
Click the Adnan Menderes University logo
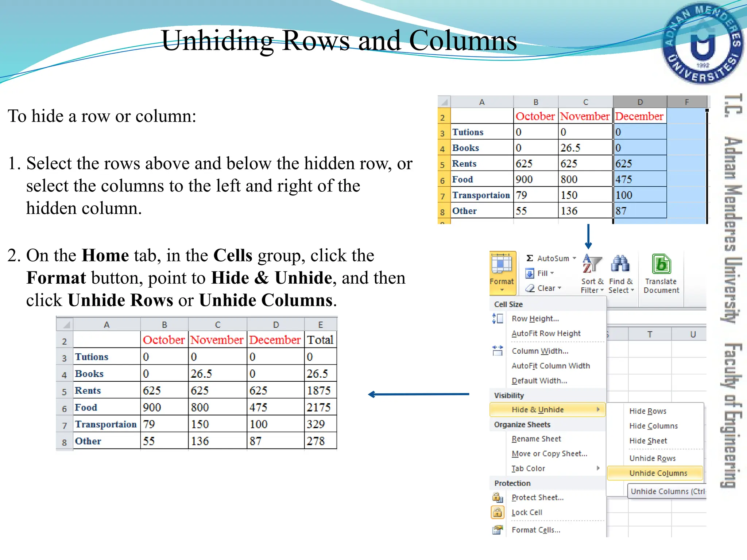coord(702,44)
